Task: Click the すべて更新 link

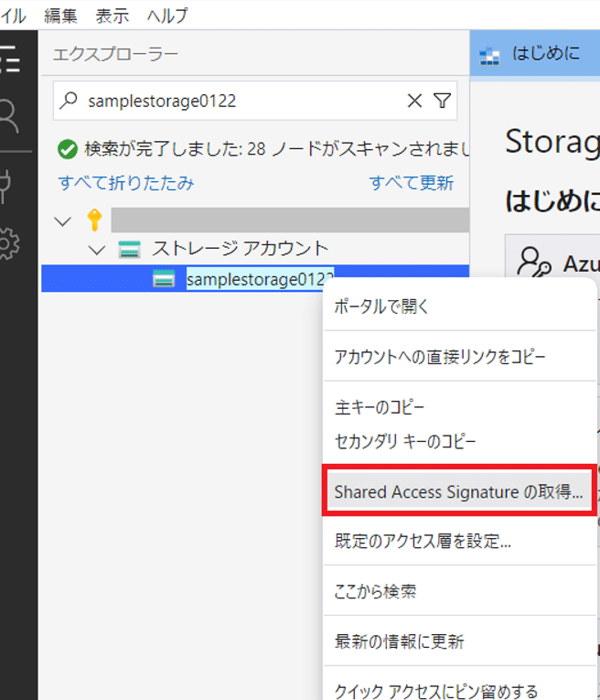Action: [412, 183]
